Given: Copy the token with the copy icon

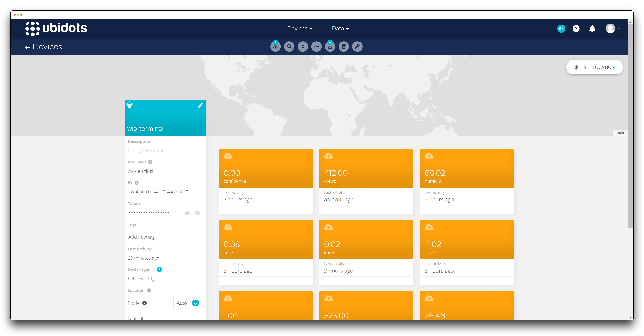Looking at the screenshot, I should pos(187,213).
